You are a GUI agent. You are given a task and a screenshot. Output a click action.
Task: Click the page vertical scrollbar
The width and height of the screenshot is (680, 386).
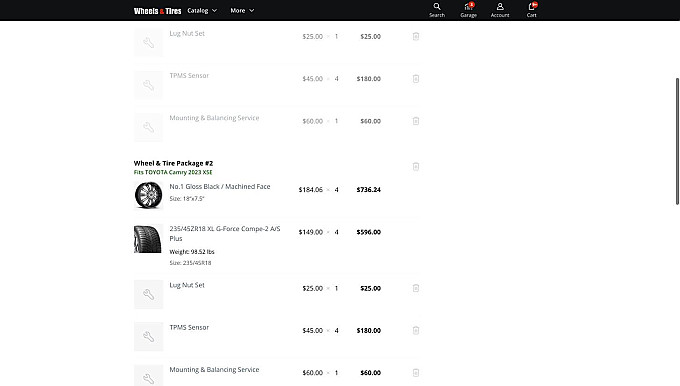[677, 141]
